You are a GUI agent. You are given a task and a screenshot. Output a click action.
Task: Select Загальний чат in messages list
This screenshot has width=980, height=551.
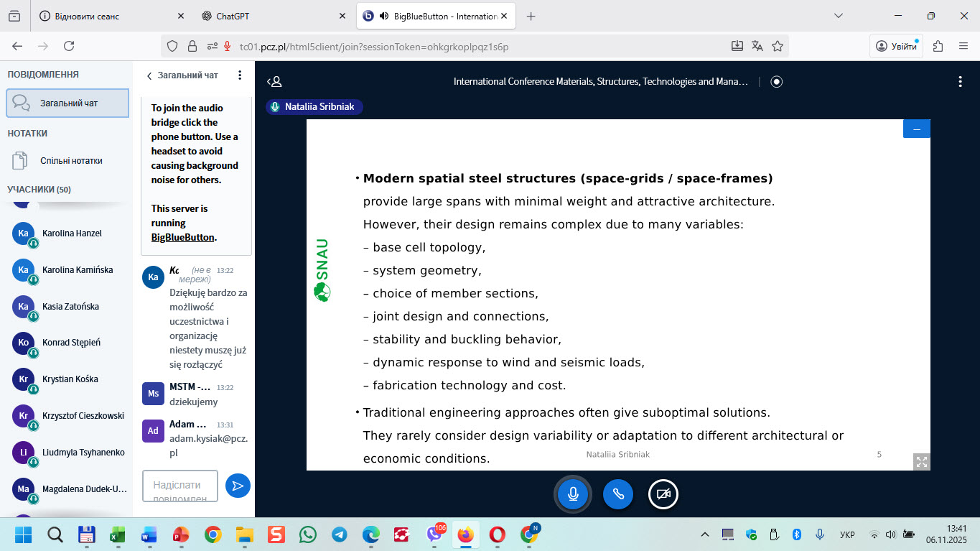click(67, 103)
